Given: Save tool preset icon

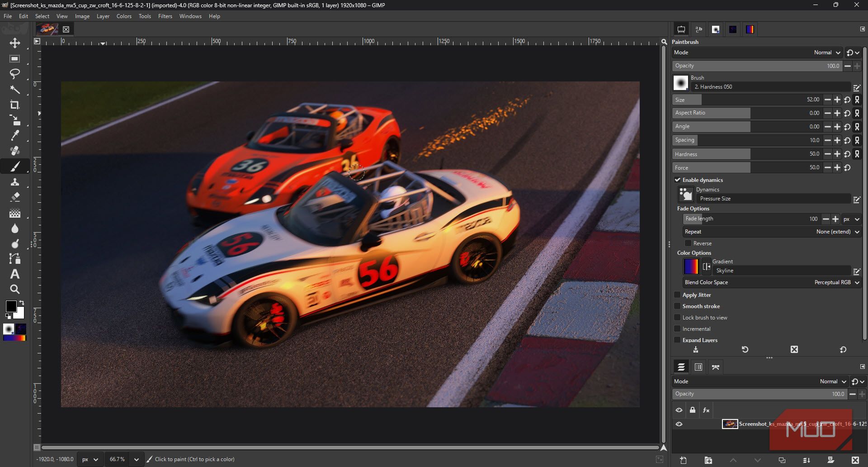Looking at the screenshot, I should coord(696,350).
